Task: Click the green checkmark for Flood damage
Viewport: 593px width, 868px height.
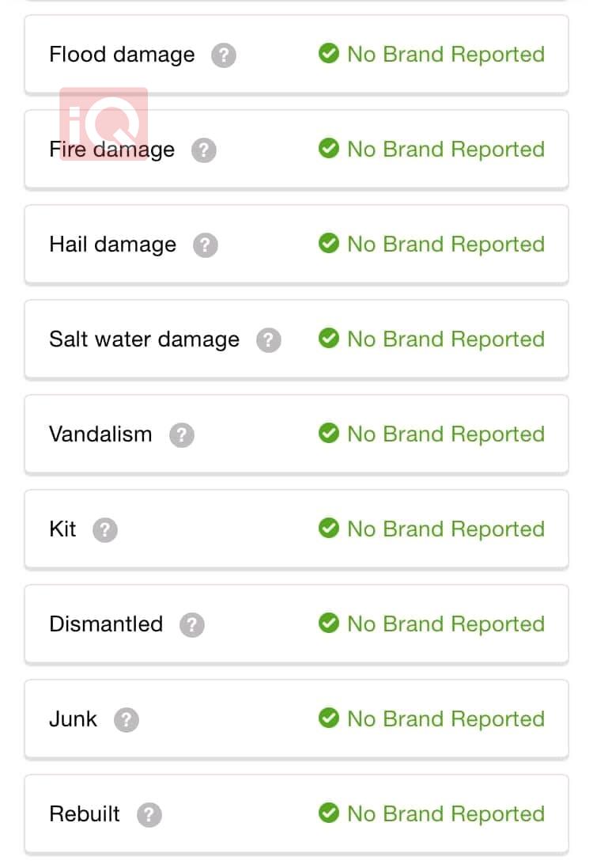Action: (x=329, y=53)
